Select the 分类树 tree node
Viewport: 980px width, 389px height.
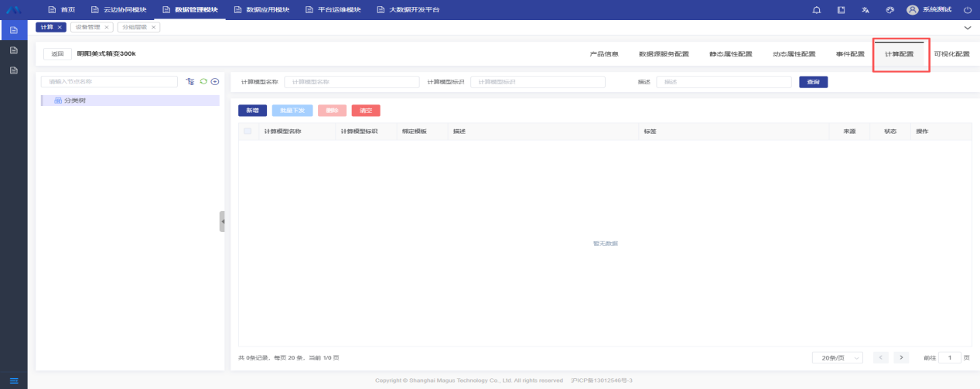75,101
